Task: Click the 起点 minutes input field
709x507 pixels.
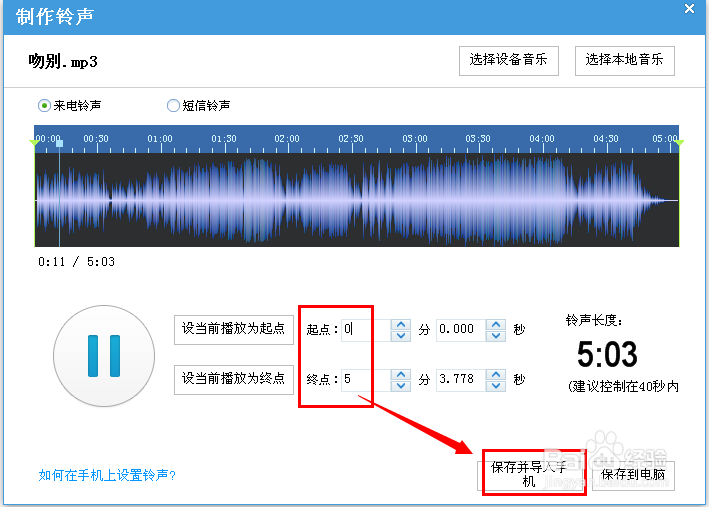Action: point(366,330)
